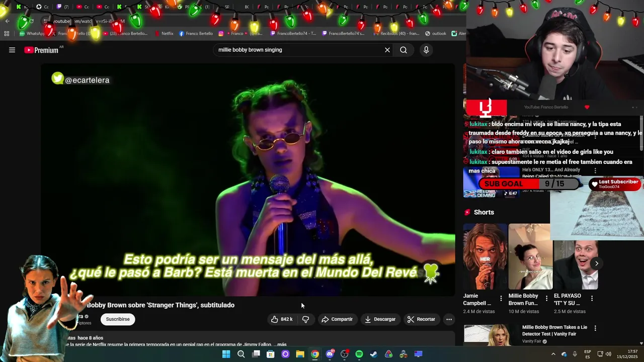This screenshot has width=644, height=362.
Task: Dislike the video with thumbs down
Action: coord(305,319)
